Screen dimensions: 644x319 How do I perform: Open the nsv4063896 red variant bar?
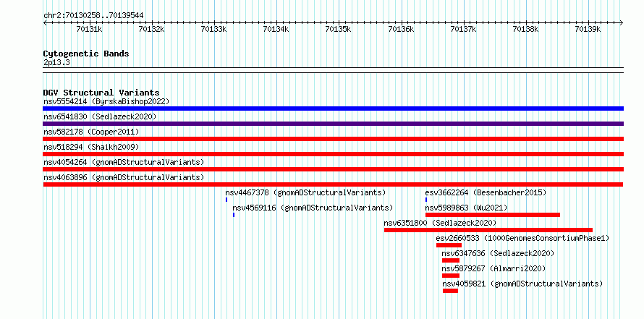[x=333, y=184]
